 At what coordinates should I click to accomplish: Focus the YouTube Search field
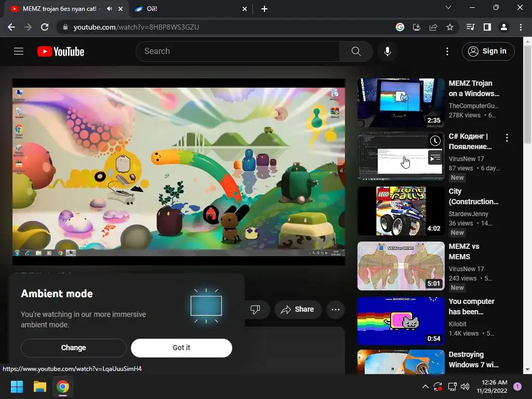click(x=238, y=51)
